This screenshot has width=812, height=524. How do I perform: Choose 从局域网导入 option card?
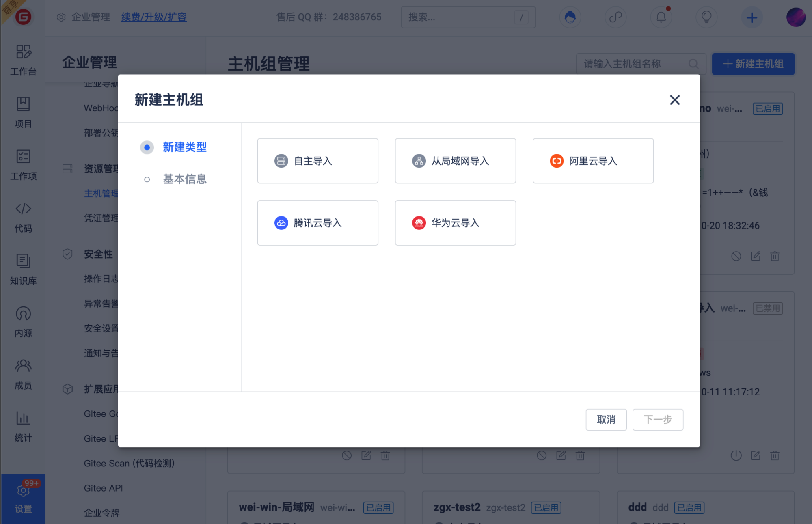(455, 161)
